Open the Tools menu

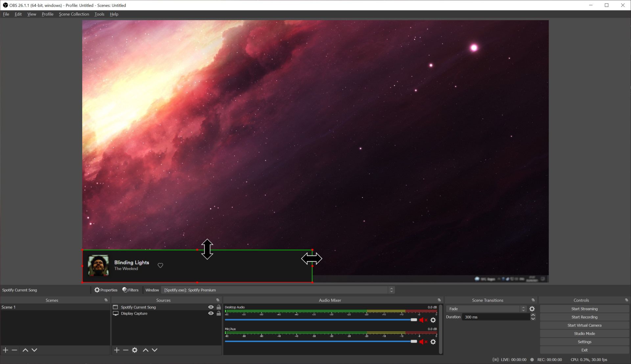point(99,14)
